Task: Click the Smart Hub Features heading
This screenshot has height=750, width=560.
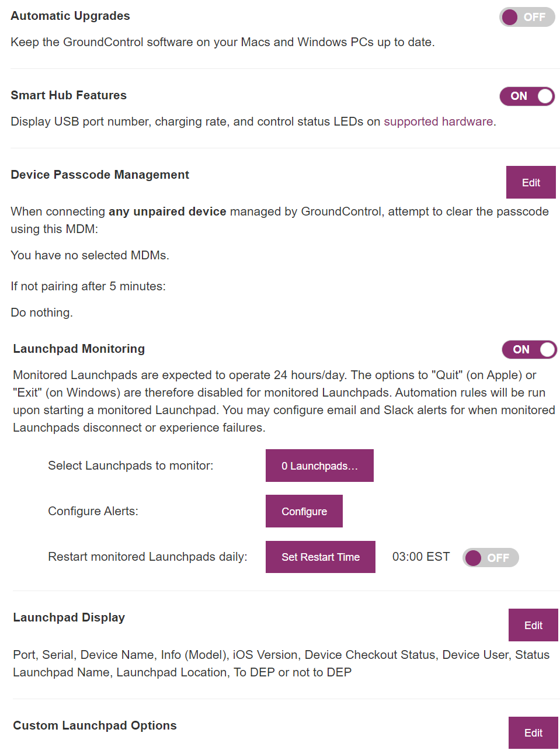Action: point(68,95)
